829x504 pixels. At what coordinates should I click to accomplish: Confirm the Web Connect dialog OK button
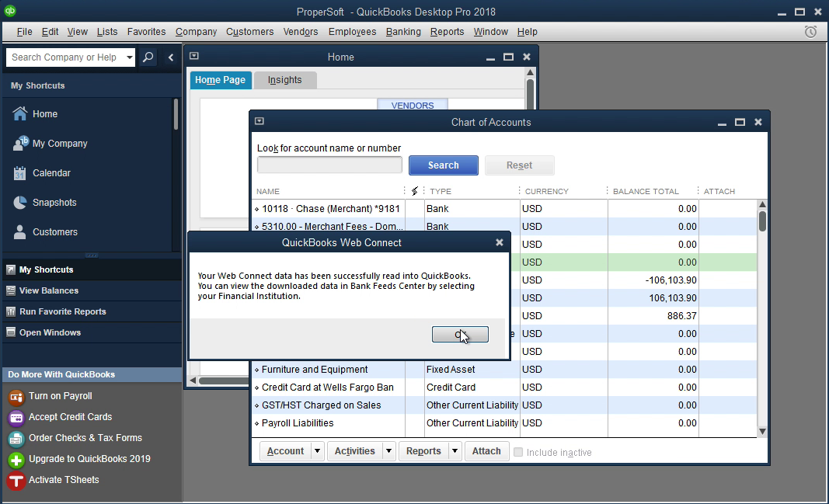(460, 335)
